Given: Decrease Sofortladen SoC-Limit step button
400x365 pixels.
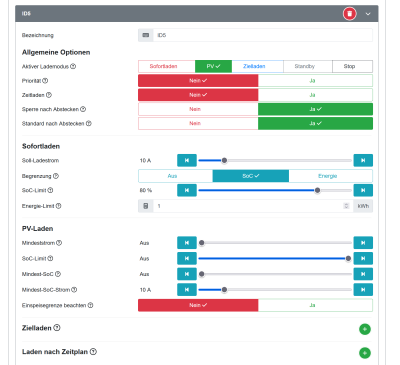Looking at the screenshot, I should (187, 190).
